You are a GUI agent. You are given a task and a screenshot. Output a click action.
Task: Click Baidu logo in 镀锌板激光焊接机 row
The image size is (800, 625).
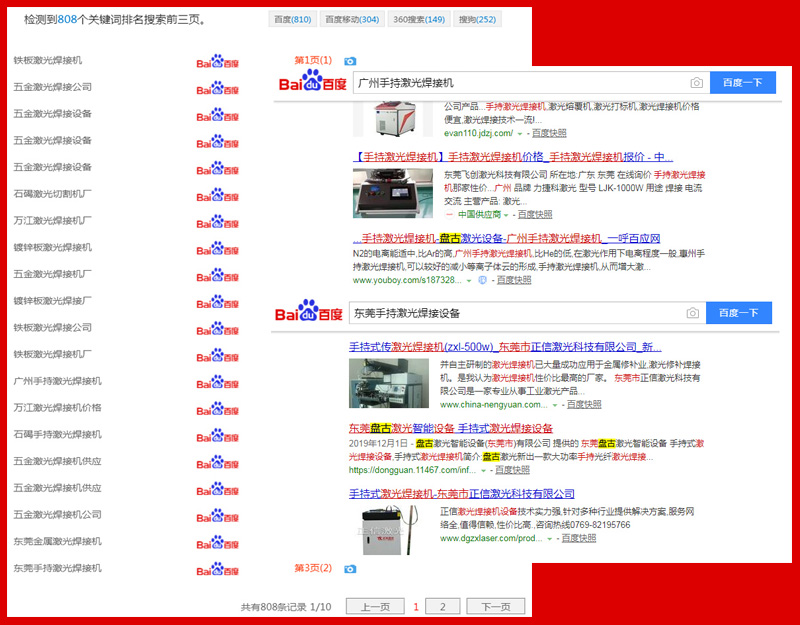[x=217, y=248]
